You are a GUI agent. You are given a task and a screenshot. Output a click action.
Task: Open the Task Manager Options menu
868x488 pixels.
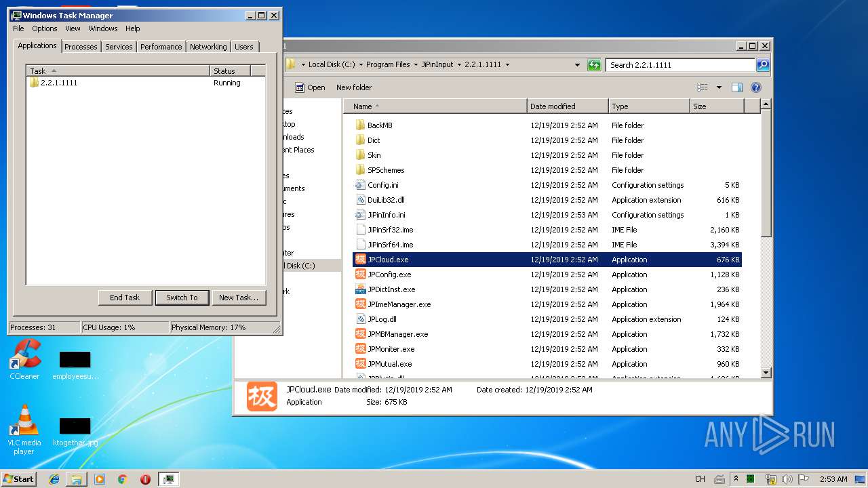(x=45, y=28)
